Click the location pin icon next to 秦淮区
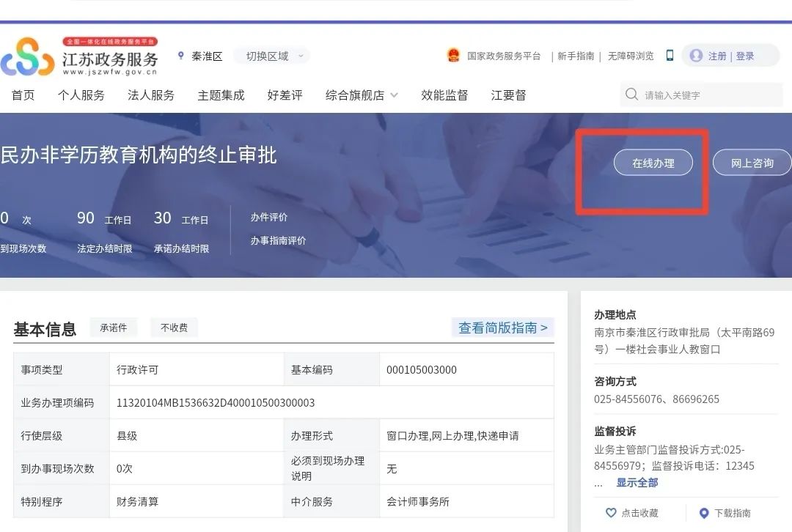Viewport: 792px width, 532px height. click(x=180, y=54)
